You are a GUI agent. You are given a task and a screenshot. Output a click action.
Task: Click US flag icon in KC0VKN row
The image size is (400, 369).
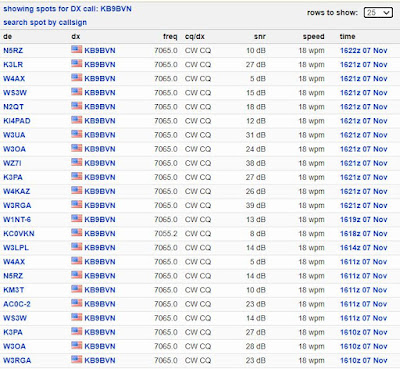[76, 233]
